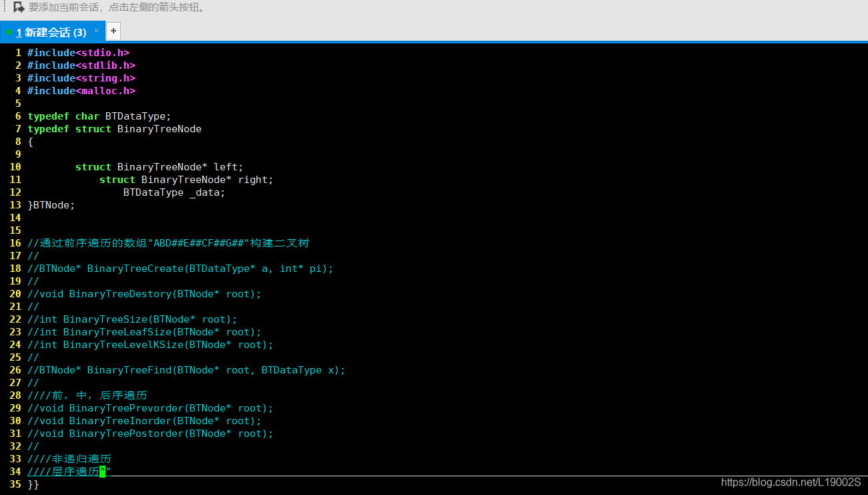Viewport: 868px width, 495px height.
Task: Click the opening brace on line 8
Action: (x=30, y=142)
